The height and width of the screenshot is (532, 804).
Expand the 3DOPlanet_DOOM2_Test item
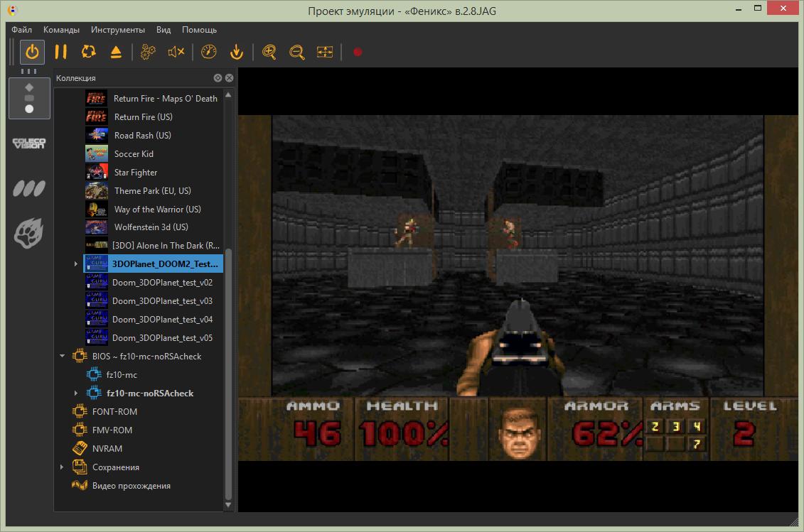(x=76, y=264)
